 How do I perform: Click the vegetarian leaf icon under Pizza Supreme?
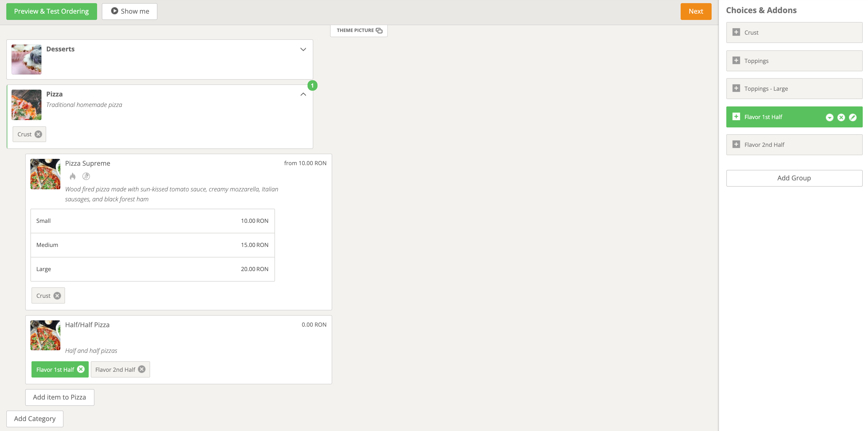pyautogui.click(x=86, y=176)
